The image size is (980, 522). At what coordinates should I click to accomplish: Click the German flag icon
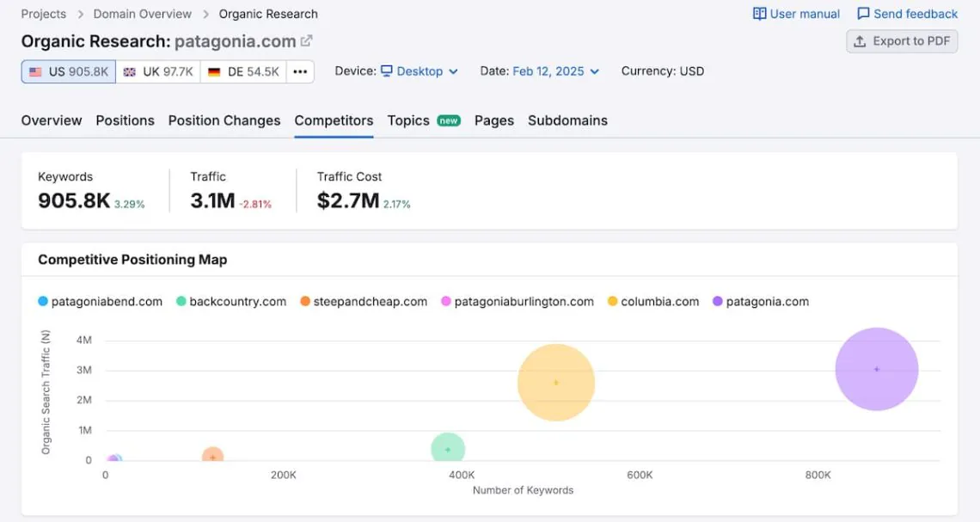pyautogui.click(x=214, y=72)
